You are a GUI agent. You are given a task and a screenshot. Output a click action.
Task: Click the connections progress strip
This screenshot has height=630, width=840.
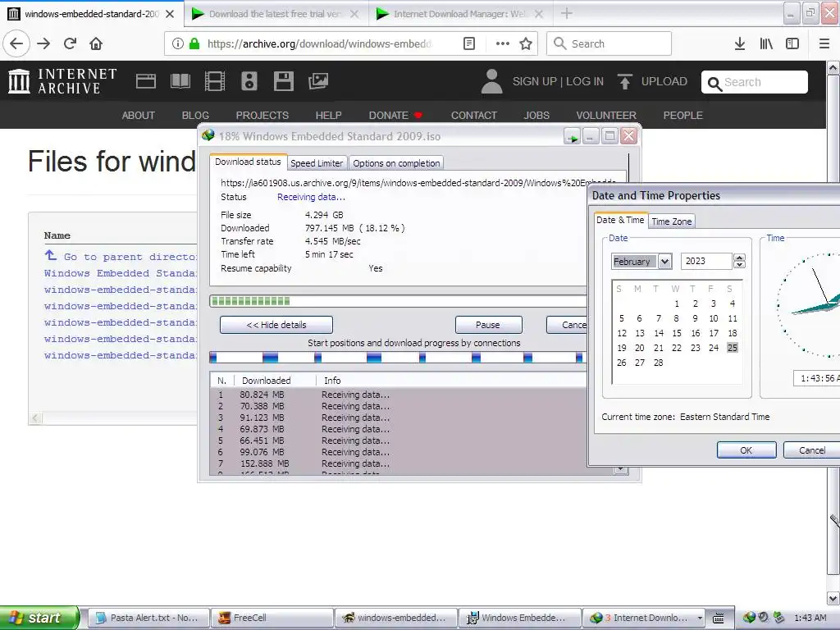coord(398,358)
